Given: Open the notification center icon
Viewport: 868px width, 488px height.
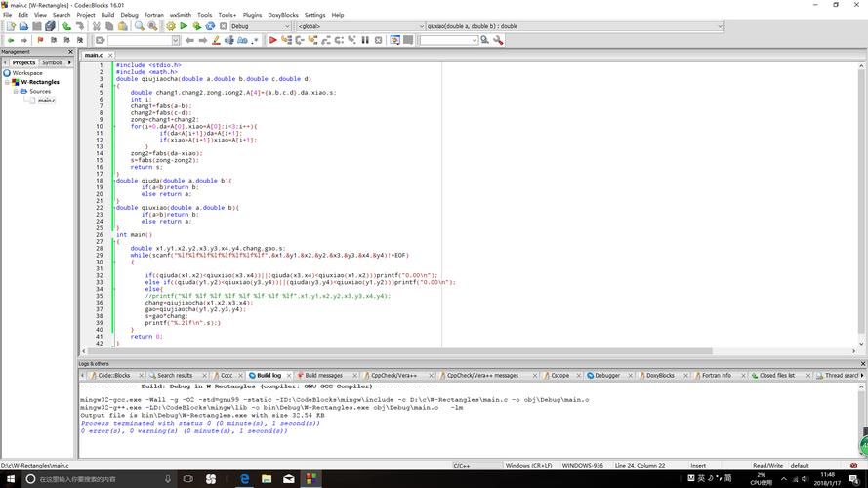Looking at the screenshot, I should [x=854, y=479].
